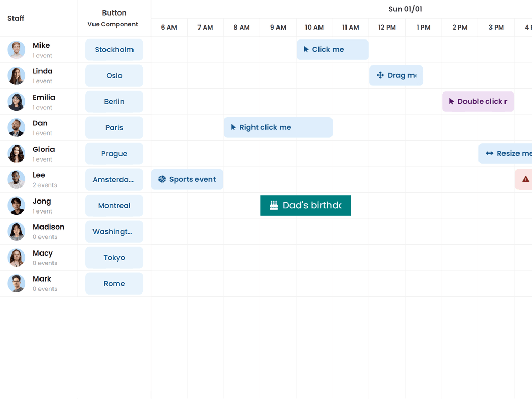Click the move arrows icon on Drag me
Image resolution: width=532 pixels, height=399 pixels.
(x=380, y=76)
